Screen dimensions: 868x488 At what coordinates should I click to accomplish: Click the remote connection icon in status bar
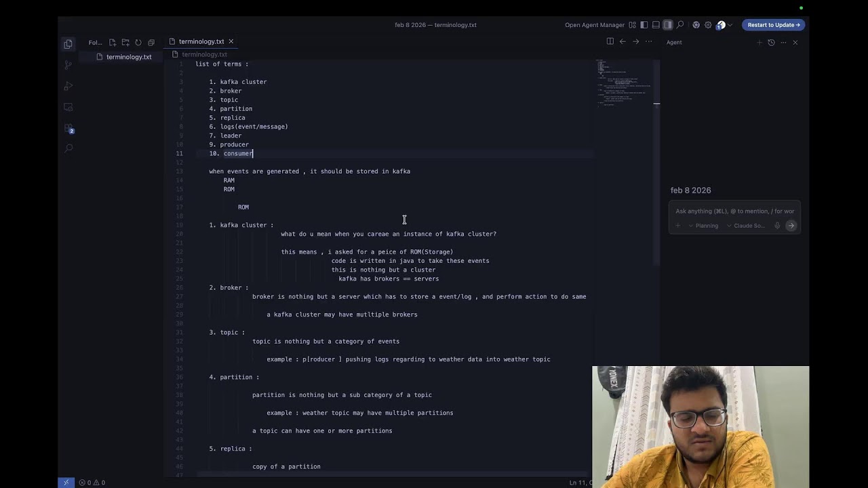pos(66,483)
